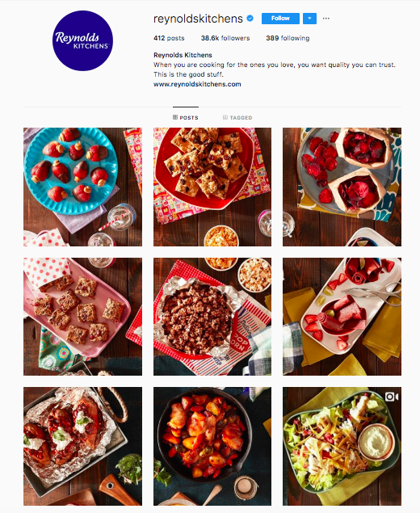
Task: Expand the suggested accounts dropdown arrow
Action: coord(309,19)
